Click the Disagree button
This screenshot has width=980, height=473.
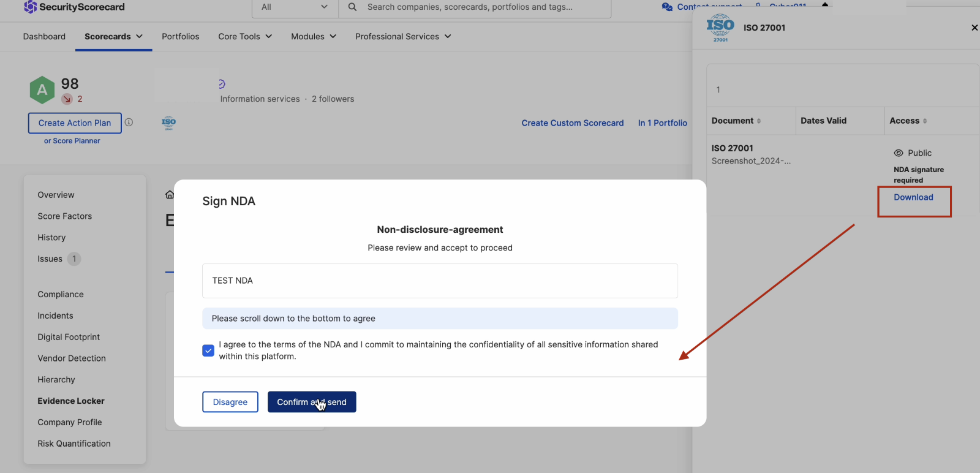[x=230, y=402]
